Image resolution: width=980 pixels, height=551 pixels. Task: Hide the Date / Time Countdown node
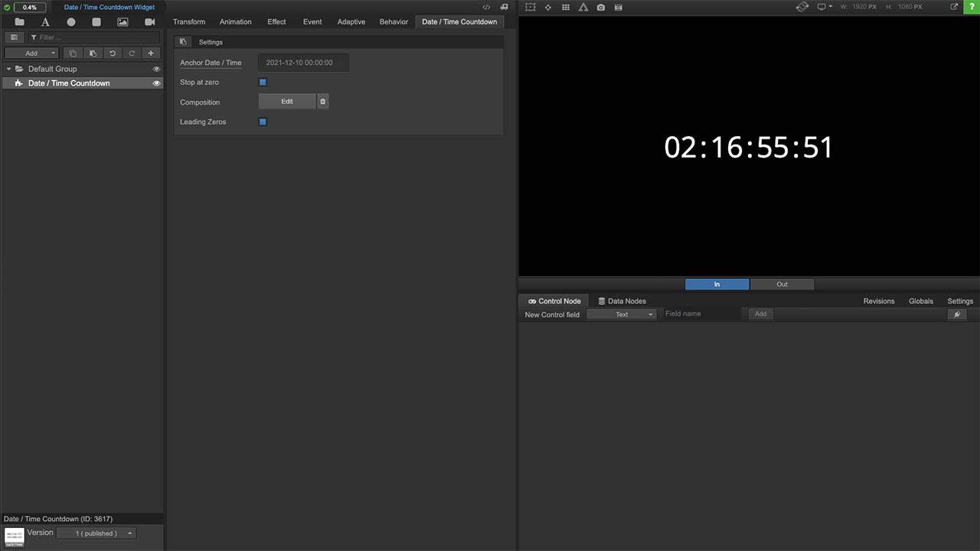(156, 83)
